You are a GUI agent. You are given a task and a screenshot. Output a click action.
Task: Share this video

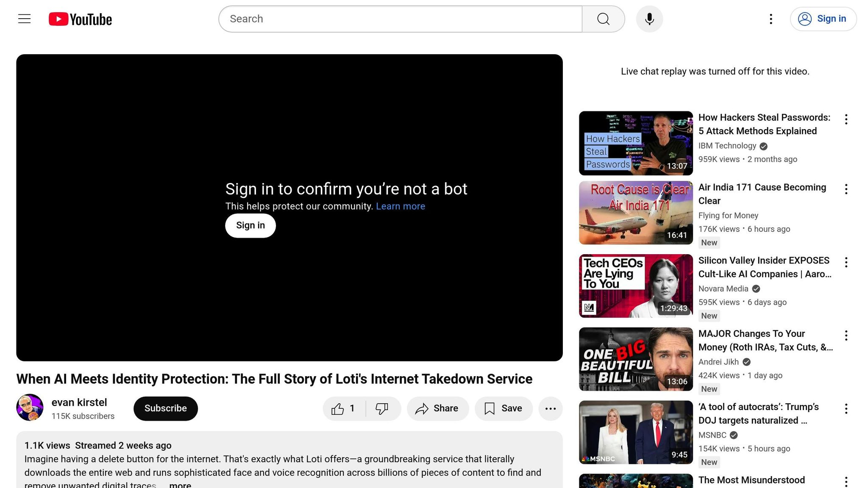point(438,408)
